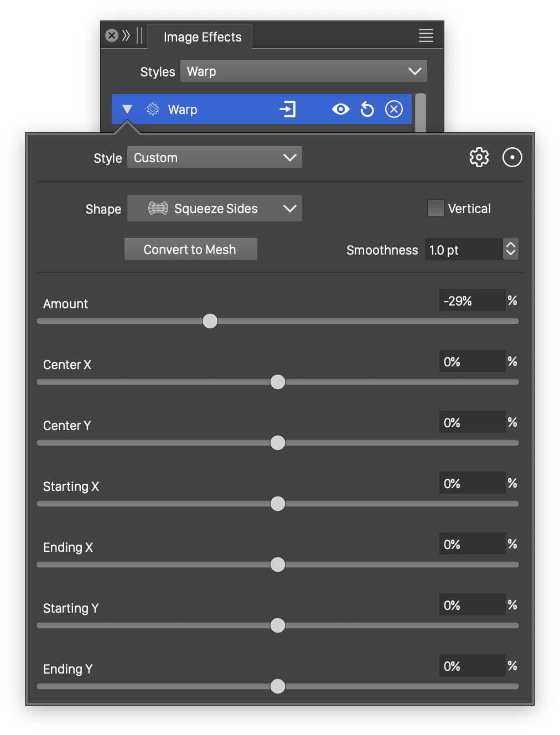Screen dimensions: 560x735
Task: Reset the Warp effect with circular arrow
Action: (x=367, y=110)
